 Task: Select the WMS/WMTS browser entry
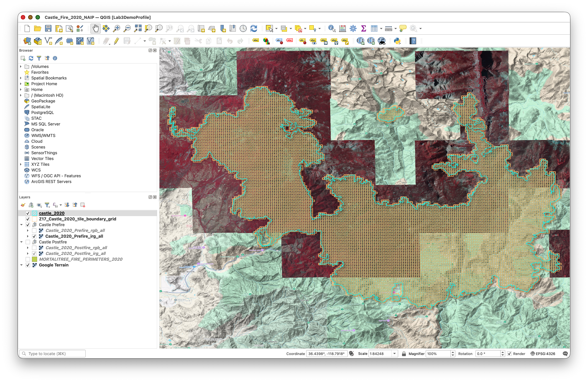tap(43, 135)
